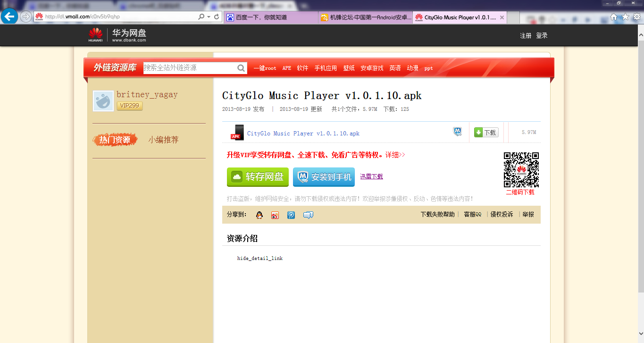Click the 注册 register link

coord(526,36)
